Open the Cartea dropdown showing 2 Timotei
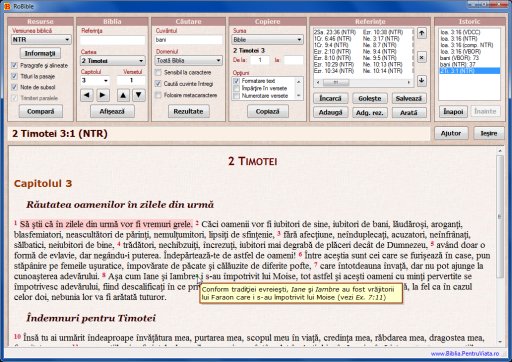Screen dimensions: 512x362 113,61
